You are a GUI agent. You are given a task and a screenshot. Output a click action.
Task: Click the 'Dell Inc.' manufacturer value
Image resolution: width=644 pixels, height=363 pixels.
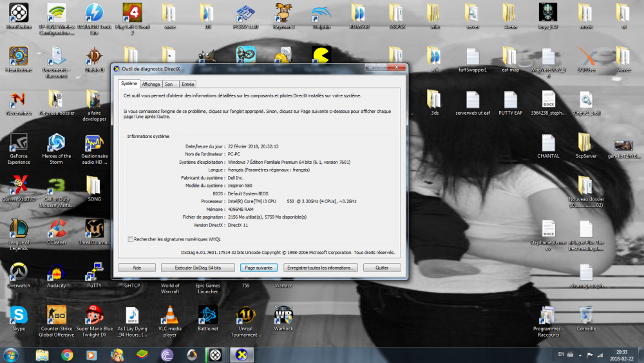(x=236, y=177)
